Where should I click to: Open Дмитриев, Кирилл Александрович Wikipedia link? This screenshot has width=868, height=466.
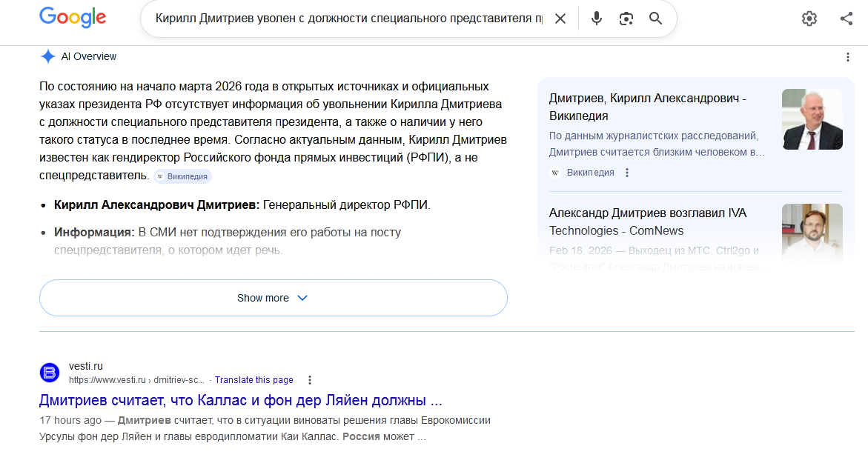647,107
